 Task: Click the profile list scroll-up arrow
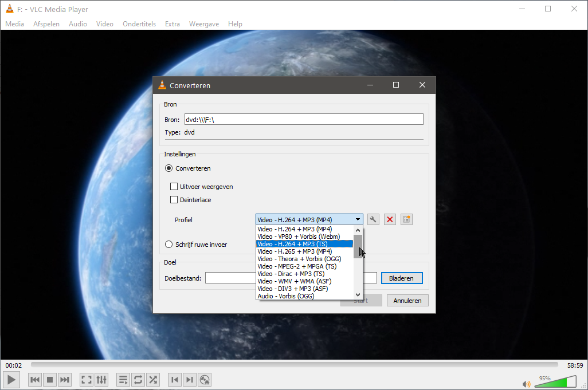point(358,230)
